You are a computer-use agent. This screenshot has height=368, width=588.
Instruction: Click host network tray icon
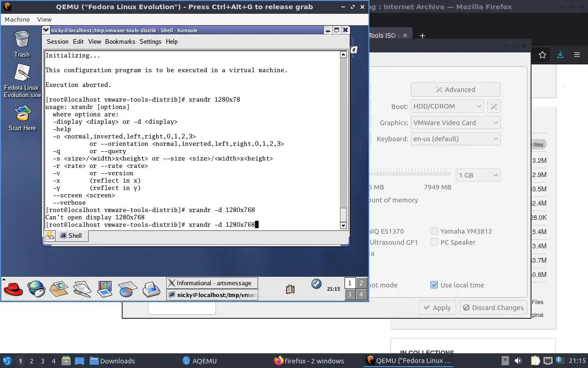548,361
